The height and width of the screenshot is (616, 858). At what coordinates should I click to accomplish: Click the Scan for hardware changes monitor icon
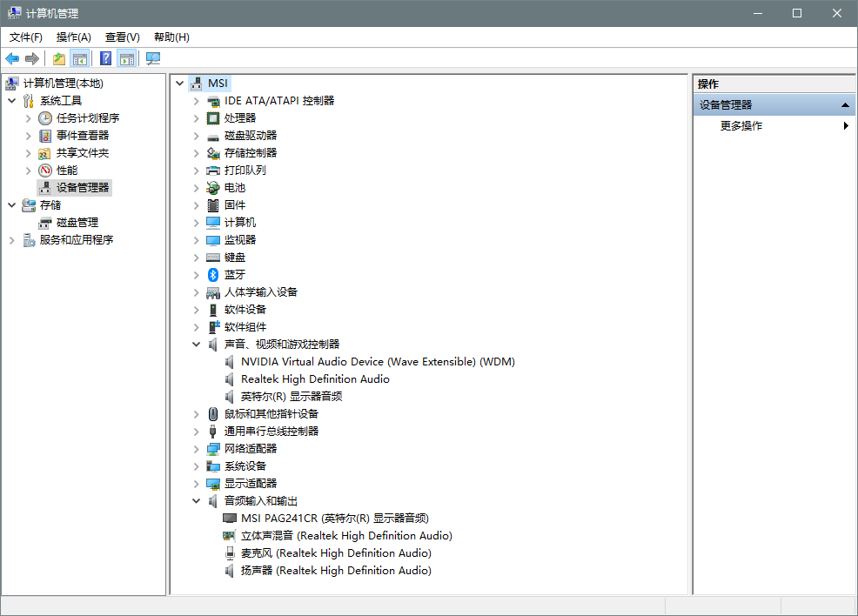click(153, 58)
